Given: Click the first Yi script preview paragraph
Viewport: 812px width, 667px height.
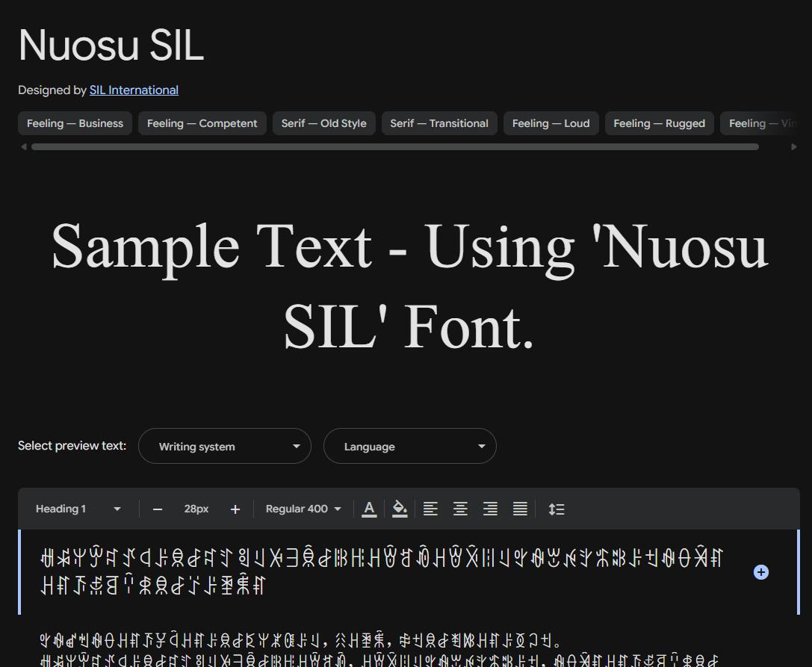Looking at the screenshot, I should coord(382,572).
